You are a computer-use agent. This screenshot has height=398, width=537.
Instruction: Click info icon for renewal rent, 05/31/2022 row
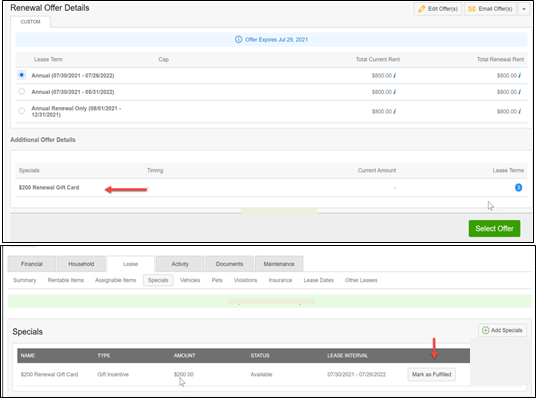tap(520, 92)
